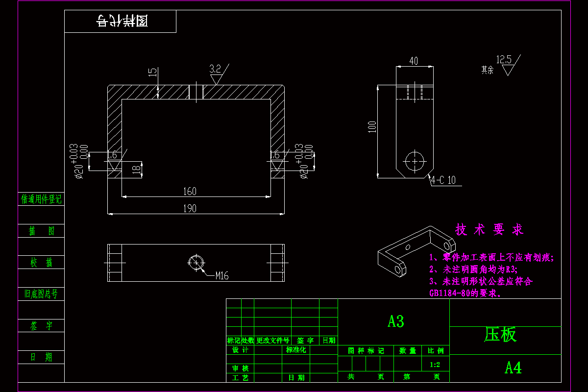
Task: Select the isometric 3D view of the bracket
Action: [416, 252]
